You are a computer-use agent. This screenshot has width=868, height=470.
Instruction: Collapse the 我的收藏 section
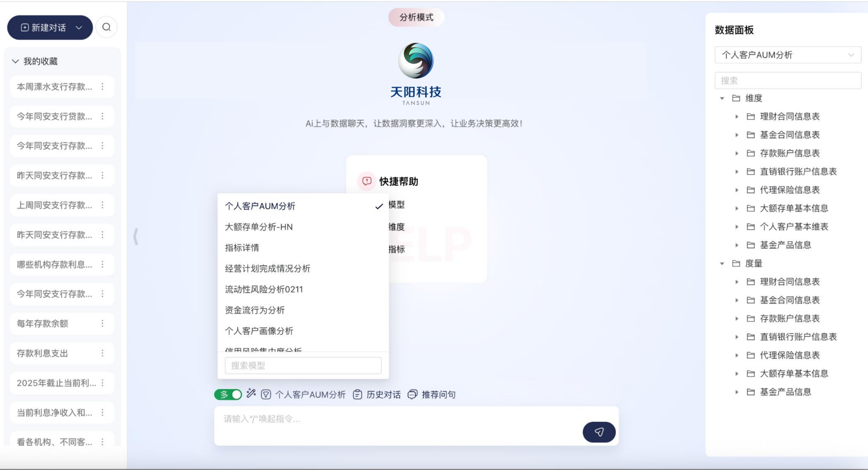pyautogui.click(x=15, y=61)
